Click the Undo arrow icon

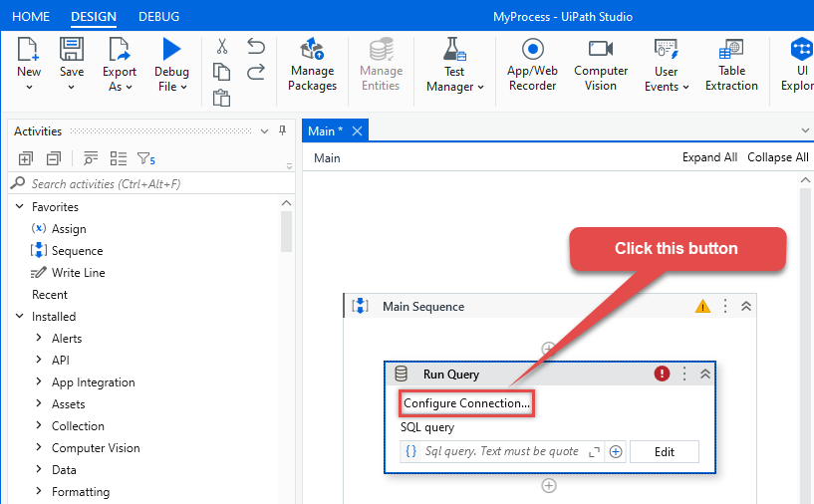pos(256,46)
